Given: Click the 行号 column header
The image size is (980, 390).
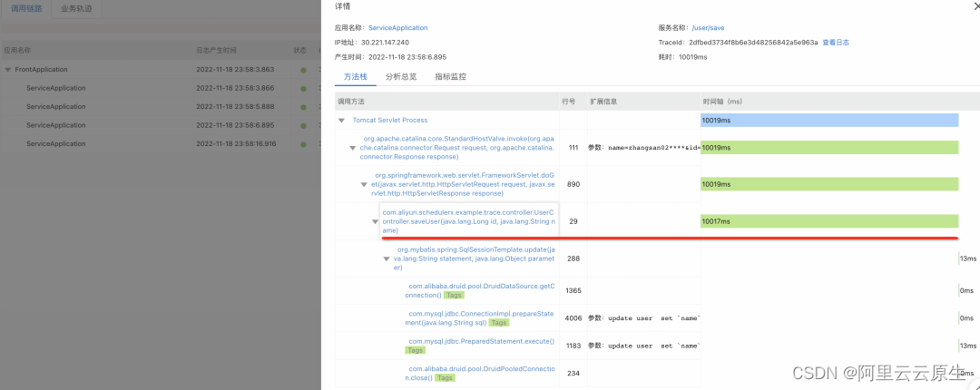Looking at the screenshot, I should pyautogui.click(x=569, y=101).
